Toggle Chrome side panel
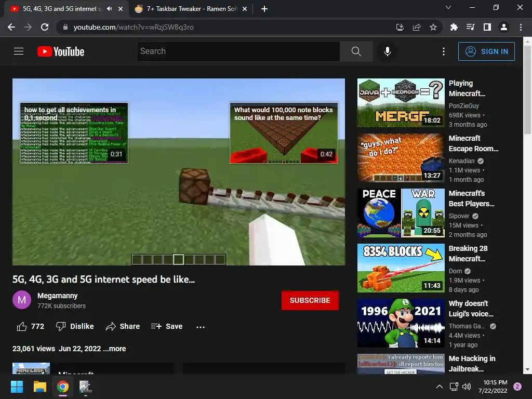532x399 pixels. [487, 27]
